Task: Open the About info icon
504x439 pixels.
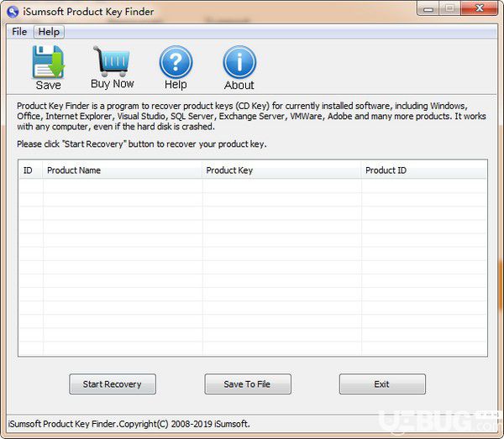Action: point(239,61)
